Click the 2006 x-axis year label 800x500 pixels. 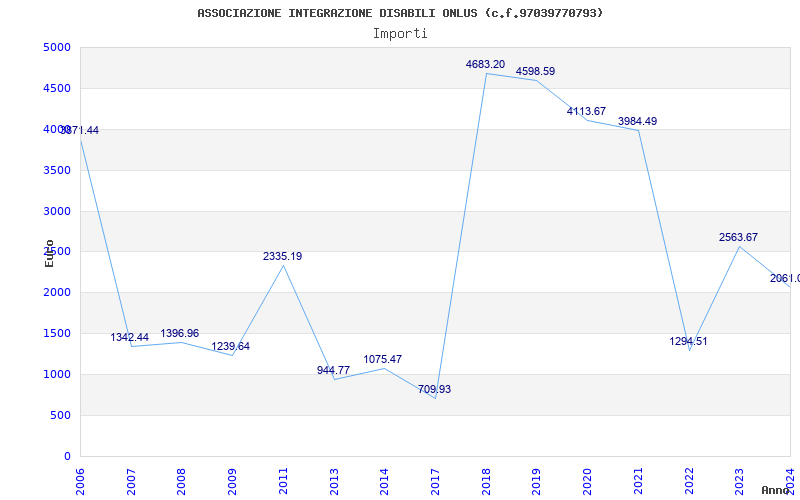coord(80,482)
